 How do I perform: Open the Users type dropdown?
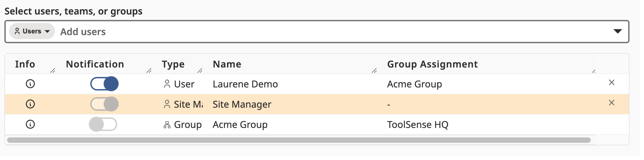(32, 31)
